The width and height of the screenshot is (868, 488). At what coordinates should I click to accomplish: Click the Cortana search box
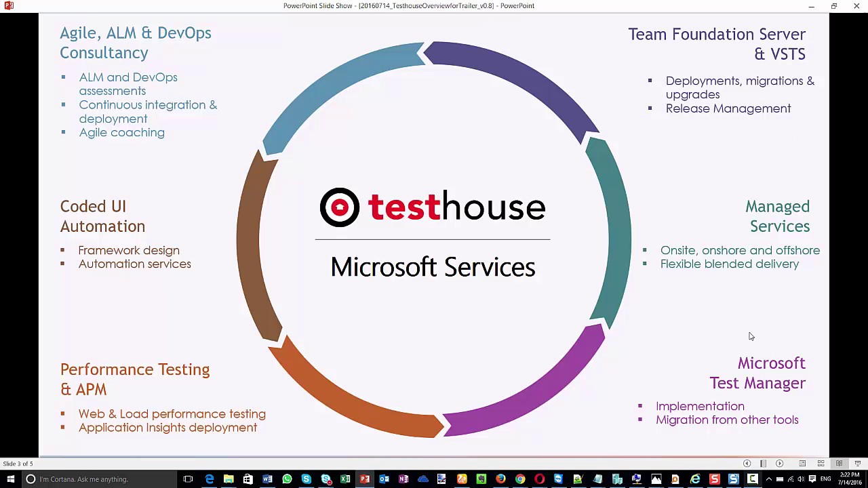coord(98,479)
